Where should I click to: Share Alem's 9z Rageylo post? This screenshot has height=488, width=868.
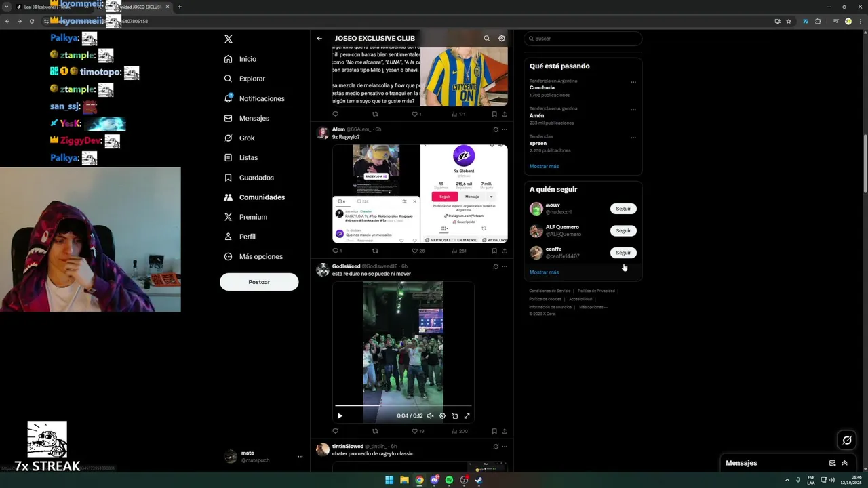(x=505, y=251)
